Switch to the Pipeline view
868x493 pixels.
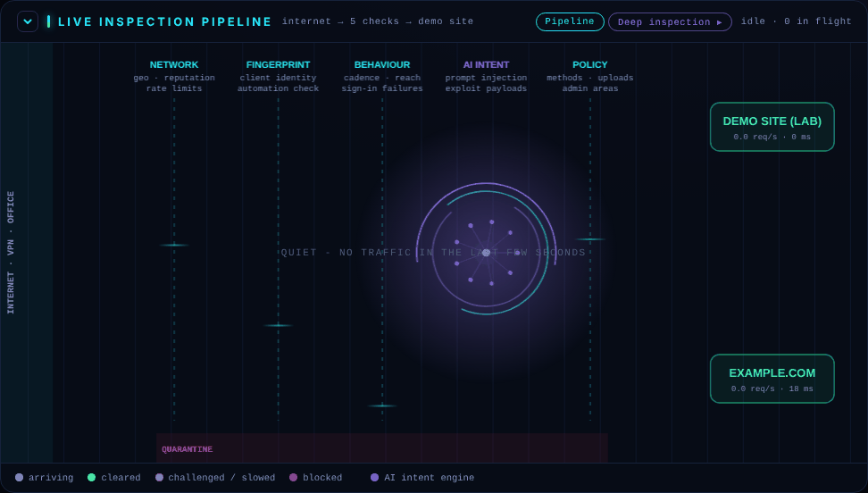pos(570,21)
